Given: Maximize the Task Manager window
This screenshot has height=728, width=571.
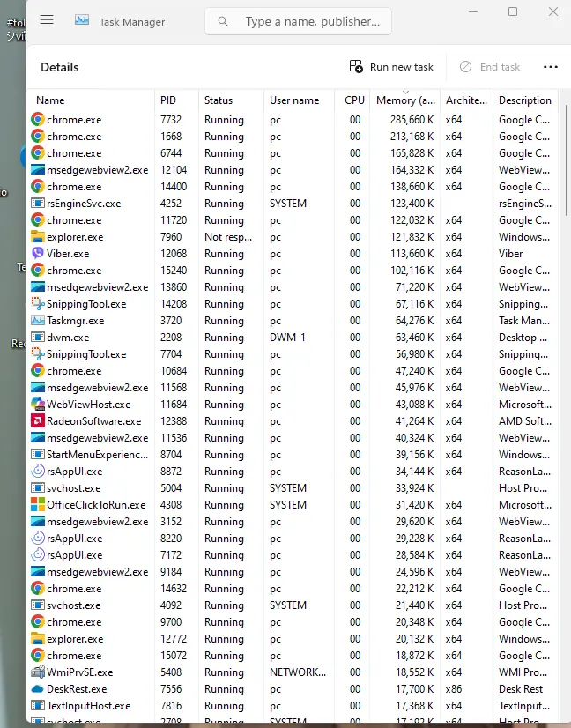Looking at the screenshot, I should pos(513,11).
